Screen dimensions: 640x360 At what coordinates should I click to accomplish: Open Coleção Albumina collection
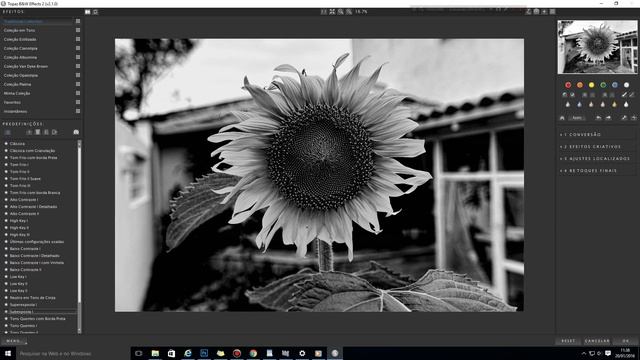click(x=20, y=57)
